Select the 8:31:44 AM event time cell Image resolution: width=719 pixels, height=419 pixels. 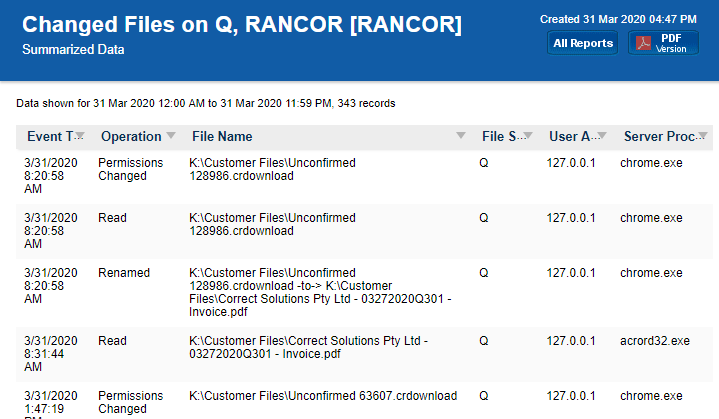coord(51,355)
